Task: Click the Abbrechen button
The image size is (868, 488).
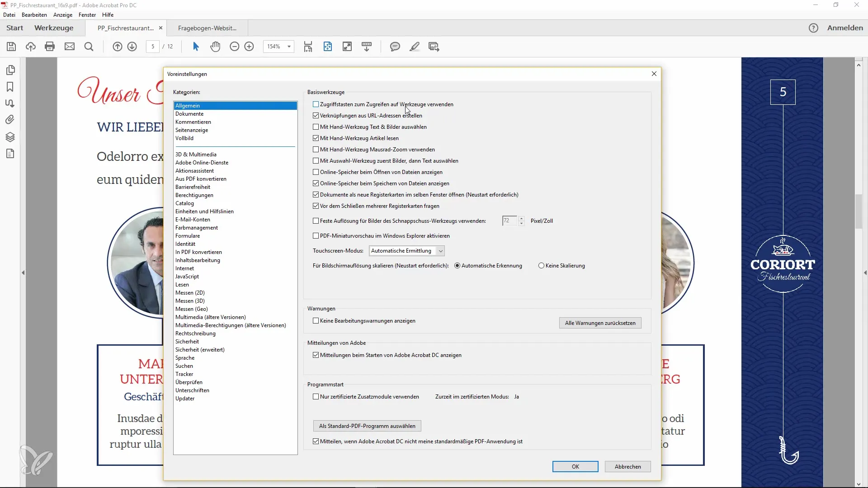Action: point(628,467)
